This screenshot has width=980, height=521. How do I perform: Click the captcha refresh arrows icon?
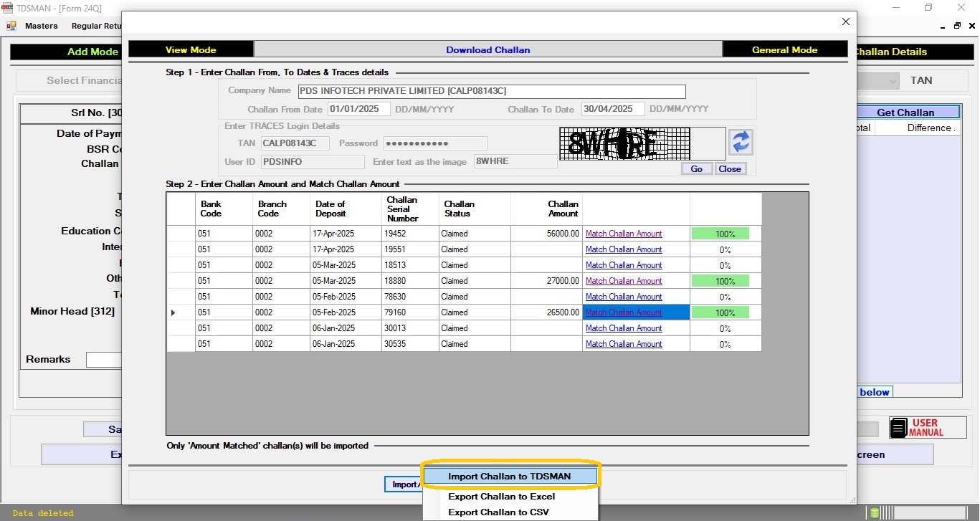741,143
